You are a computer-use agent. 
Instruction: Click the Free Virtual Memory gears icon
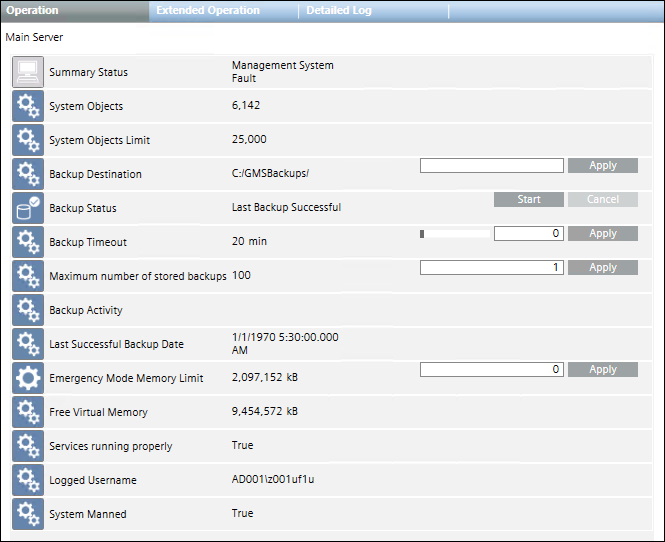[x=28, y=412]
